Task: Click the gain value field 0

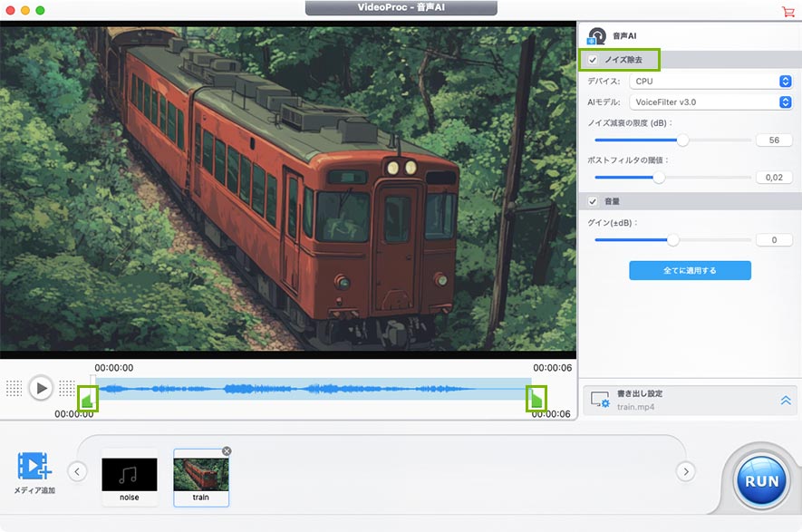Action: (774, 240)
